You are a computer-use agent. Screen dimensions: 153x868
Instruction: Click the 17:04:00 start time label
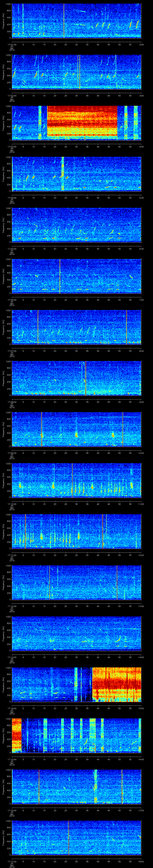(x=12, y=197)
